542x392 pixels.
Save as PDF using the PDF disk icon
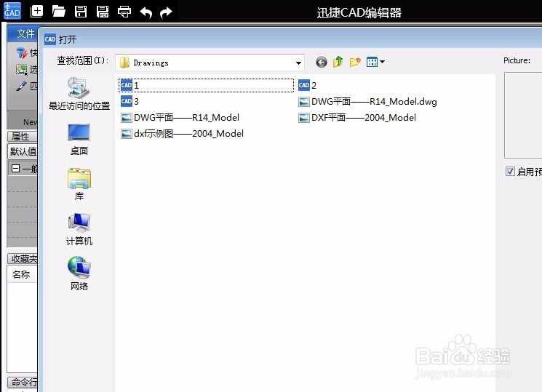(103, 12)
